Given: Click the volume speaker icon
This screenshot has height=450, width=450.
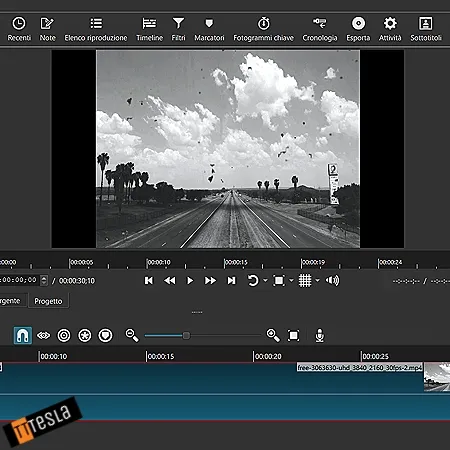Looking at the screenshot, I should coord(332,281).
